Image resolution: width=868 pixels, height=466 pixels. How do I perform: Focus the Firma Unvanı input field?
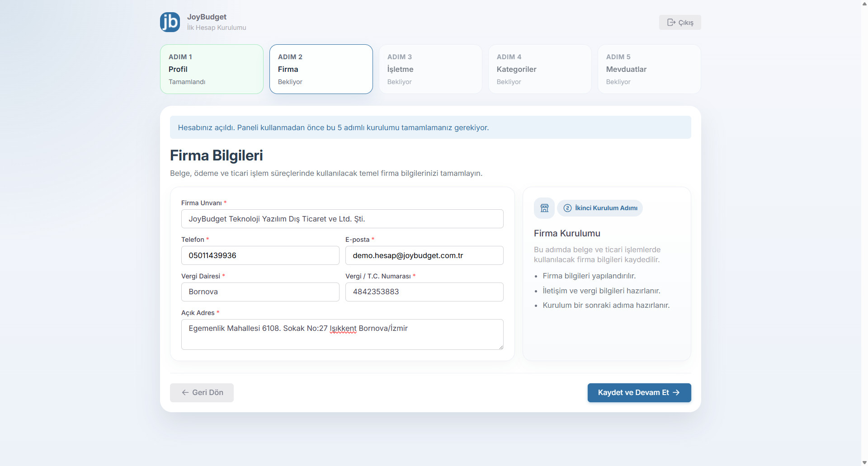(x=342, y=219)
